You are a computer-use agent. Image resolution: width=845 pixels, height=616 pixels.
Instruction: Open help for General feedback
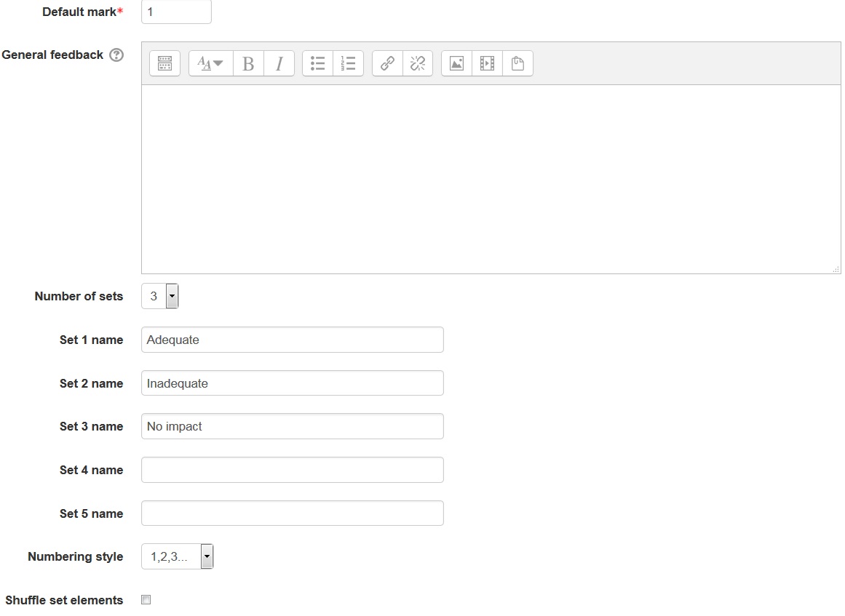(116, 55)
